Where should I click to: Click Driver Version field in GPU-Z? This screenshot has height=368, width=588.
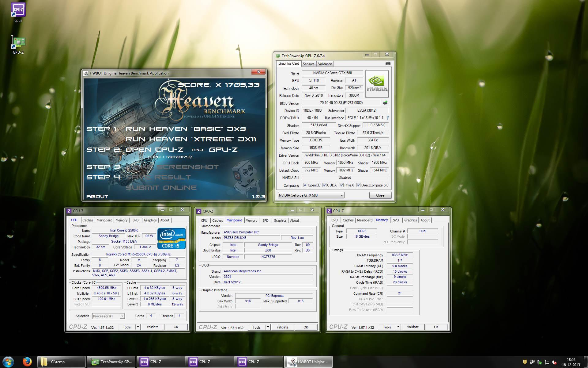(345, 155)
